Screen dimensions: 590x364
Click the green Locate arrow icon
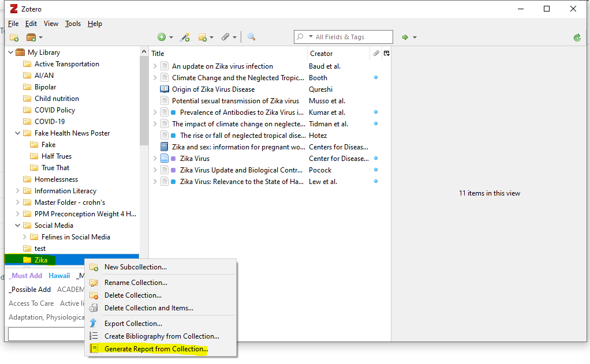tap(405, 37)
